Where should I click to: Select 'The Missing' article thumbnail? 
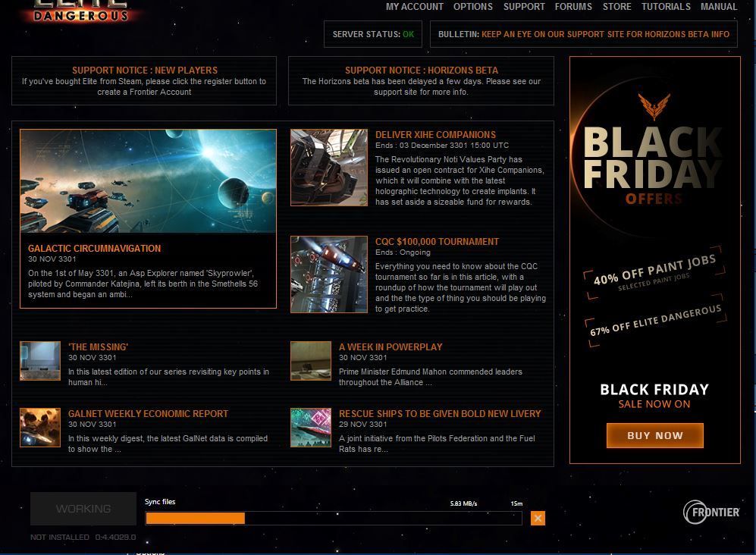[x=40, y=361]
